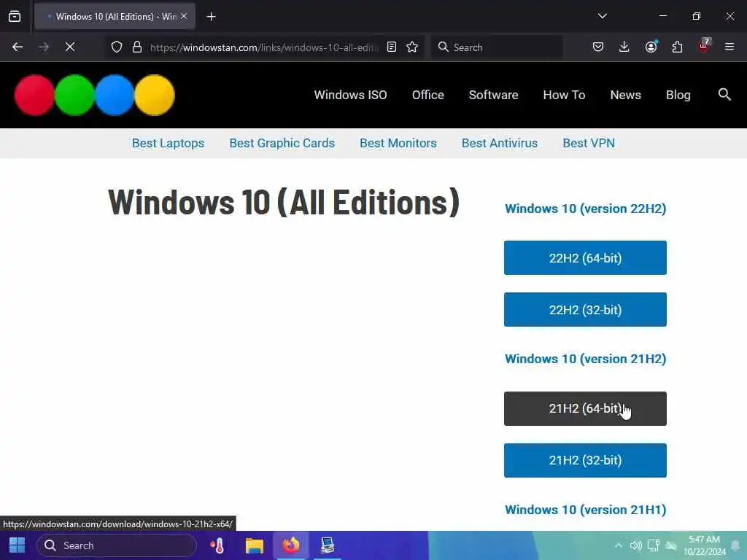Click the Windows 10 (version 21H2) heading
Viewport: 747px width, 560px height.
[586, 359]
